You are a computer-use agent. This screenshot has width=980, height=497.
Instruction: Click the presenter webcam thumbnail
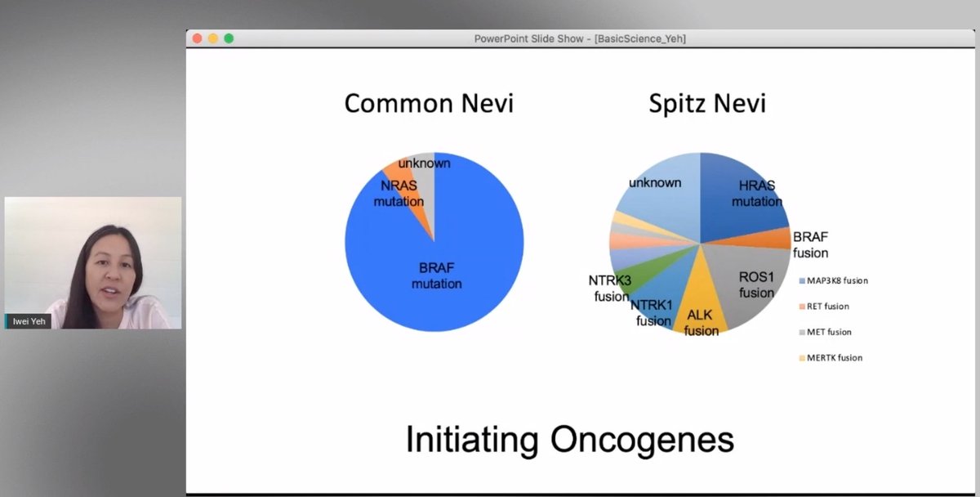pos(91,262)
